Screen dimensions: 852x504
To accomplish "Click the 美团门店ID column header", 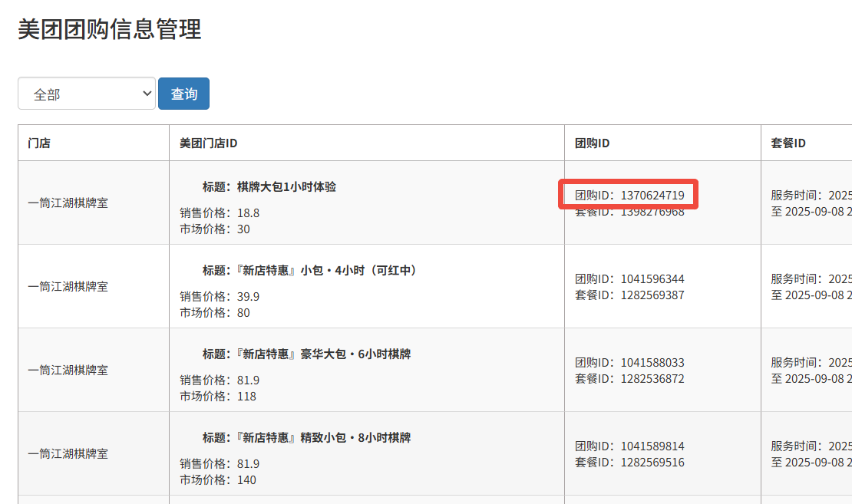I will pos(209,143).
